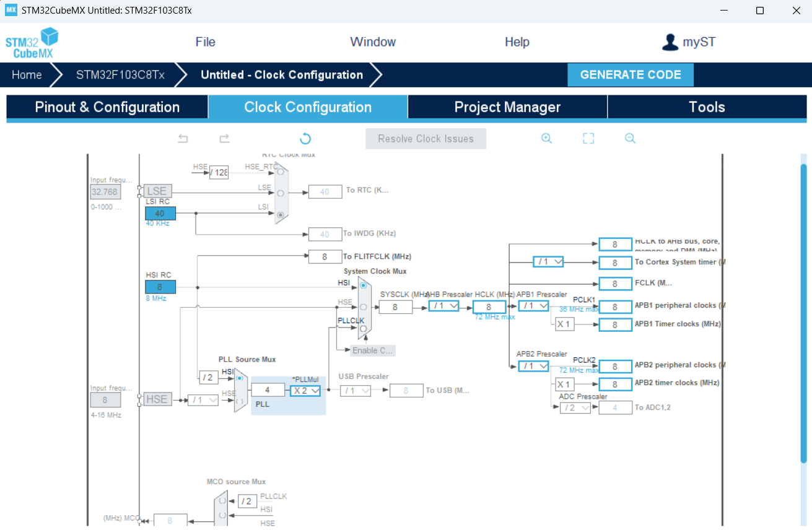Select HSI in System Clock Mux
The width and height of the screenshot is (812, 530).
(x=364, y=285)
